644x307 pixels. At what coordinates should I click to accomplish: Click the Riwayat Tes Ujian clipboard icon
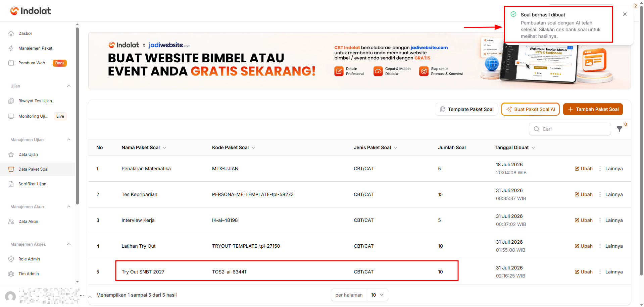point(11,101)
